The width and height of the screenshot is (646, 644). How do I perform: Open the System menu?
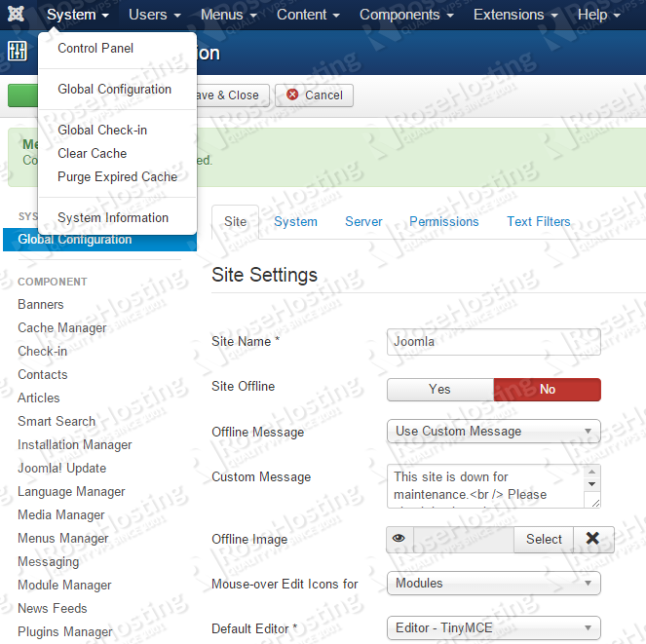(x=77, y=15)
